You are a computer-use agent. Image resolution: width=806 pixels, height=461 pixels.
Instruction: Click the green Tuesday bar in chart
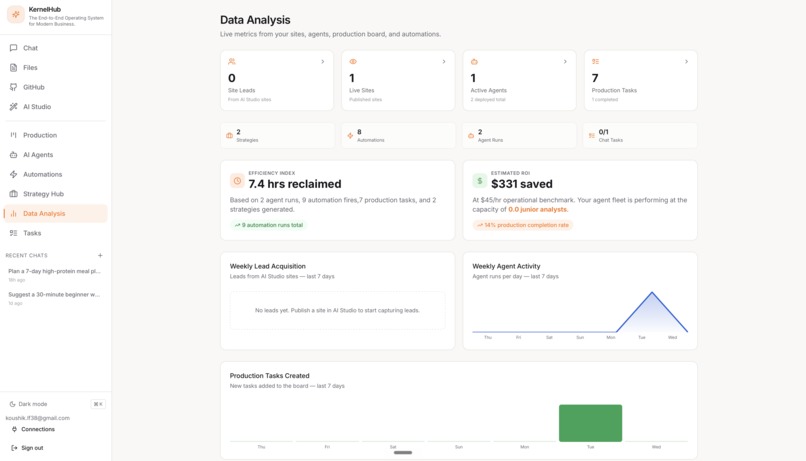click(590, 423)
